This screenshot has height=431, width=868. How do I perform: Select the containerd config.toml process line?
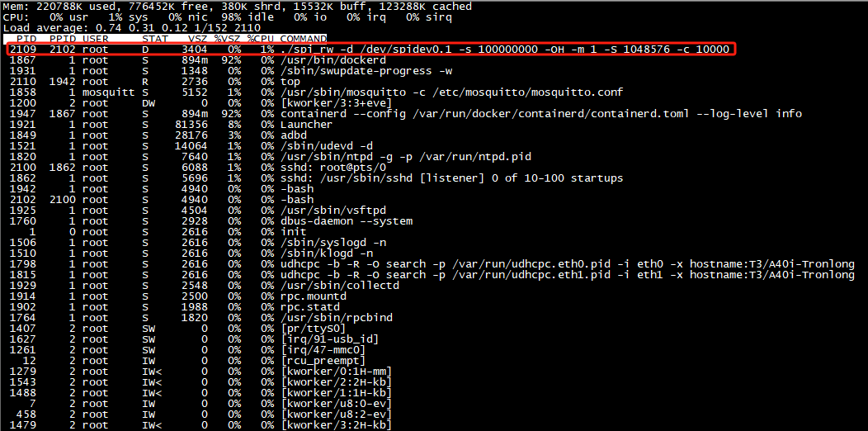(540, 114)
